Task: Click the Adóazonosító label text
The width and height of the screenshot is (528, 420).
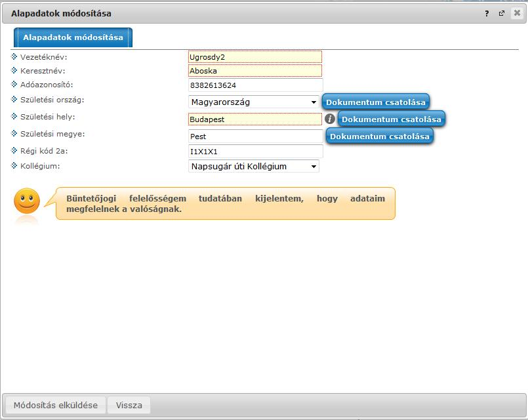Action: point(47,85)
